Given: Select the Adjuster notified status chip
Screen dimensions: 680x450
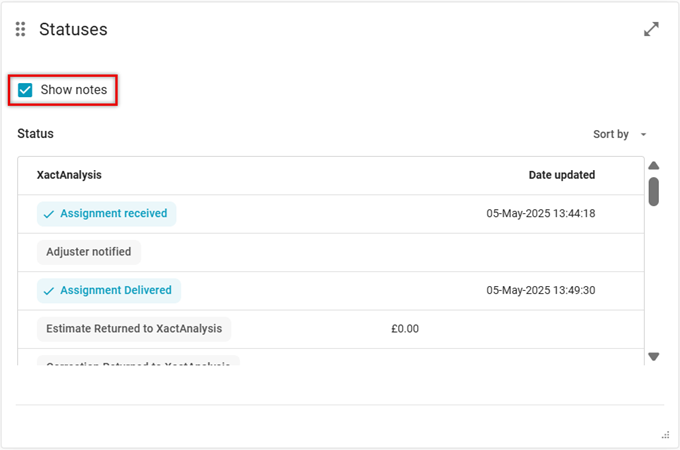Looking at the screenshot, I should coord(89,252).
